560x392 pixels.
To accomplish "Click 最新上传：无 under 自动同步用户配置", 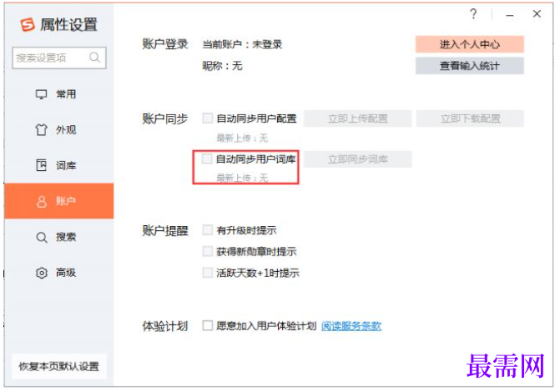I will click(242, 138).
